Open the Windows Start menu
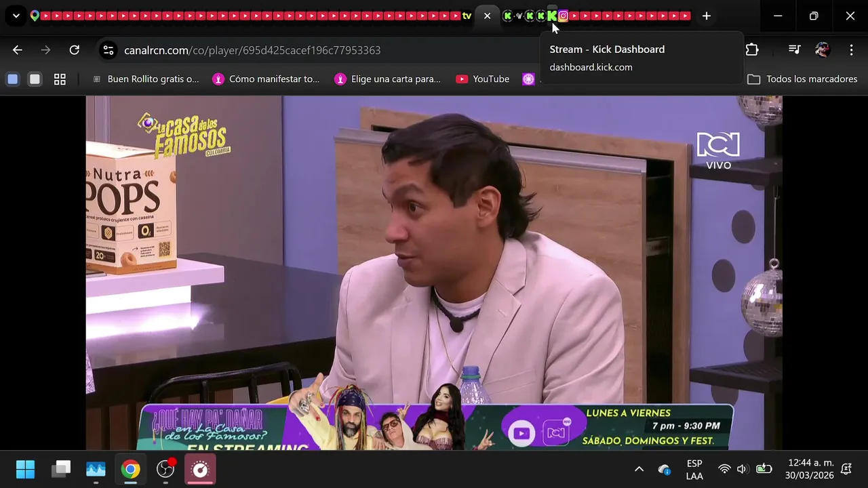868x488 pixels. click(26, 469)
